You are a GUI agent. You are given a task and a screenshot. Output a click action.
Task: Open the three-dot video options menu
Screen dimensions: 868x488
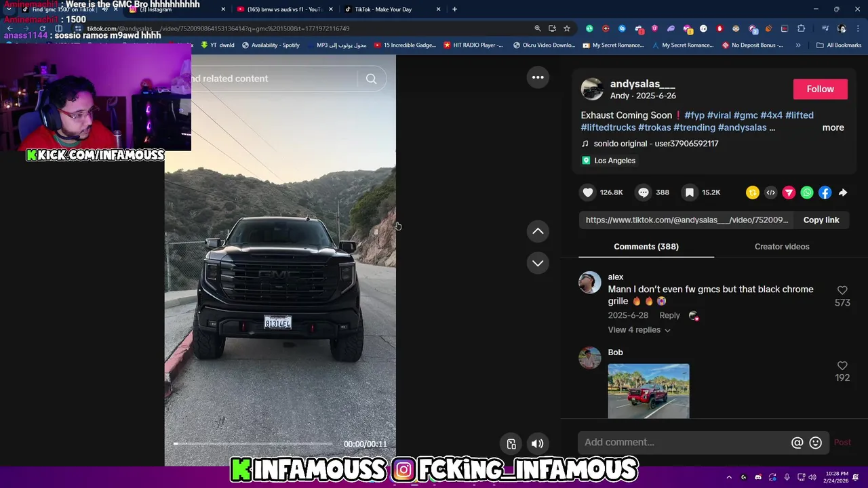[x=538, y=77]
